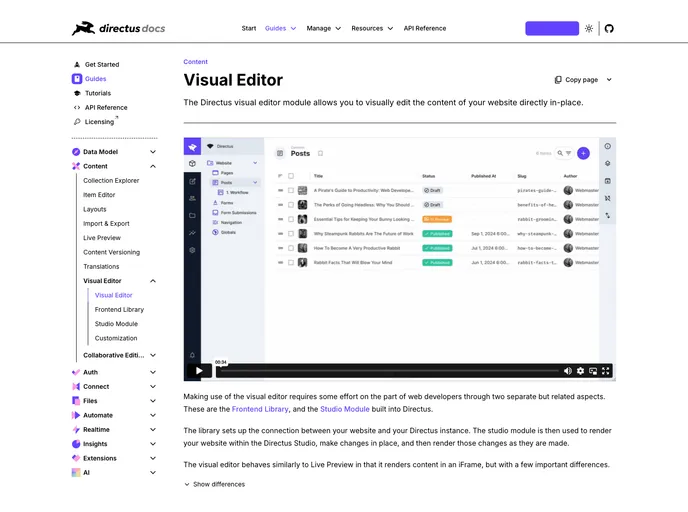
Task: Play the Visual Editor video
Action: [199, 371]
